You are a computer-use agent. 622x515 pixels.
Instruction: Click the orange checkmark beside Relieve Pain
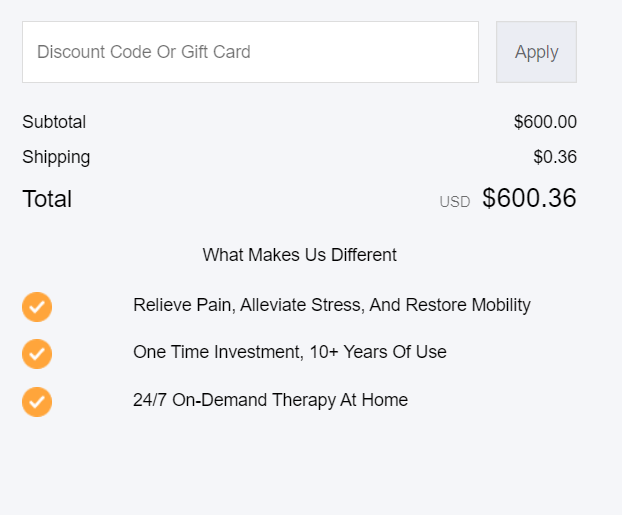click(x=37, y=307)
